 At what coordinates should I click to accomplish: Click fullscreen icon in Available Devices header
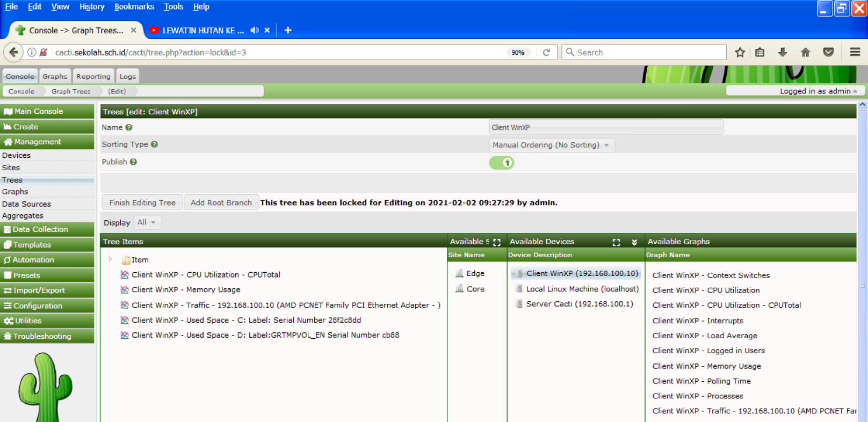point(616,243)
